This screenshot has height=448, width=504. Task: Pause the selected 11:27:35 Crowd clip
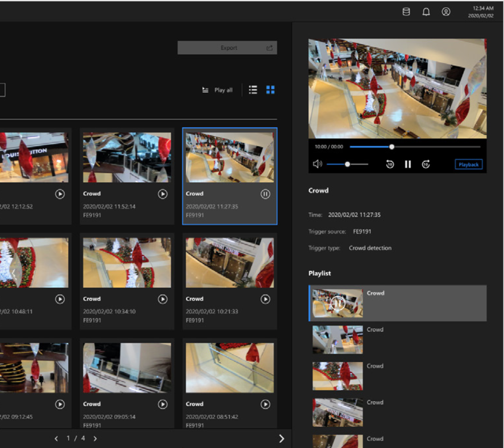point(265,194)
